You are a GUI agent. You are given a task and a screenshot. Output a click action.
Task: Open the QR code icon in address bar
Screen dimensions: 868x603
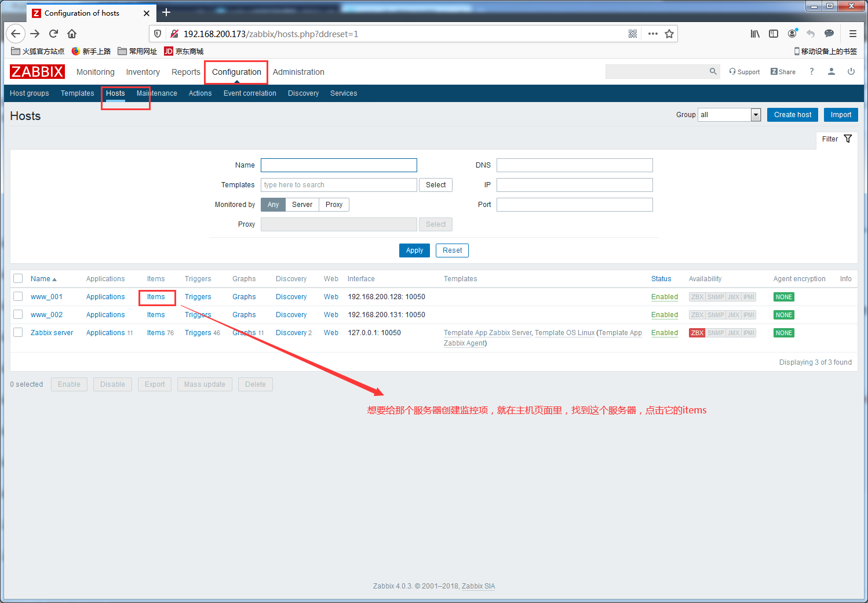pos(633,34)
